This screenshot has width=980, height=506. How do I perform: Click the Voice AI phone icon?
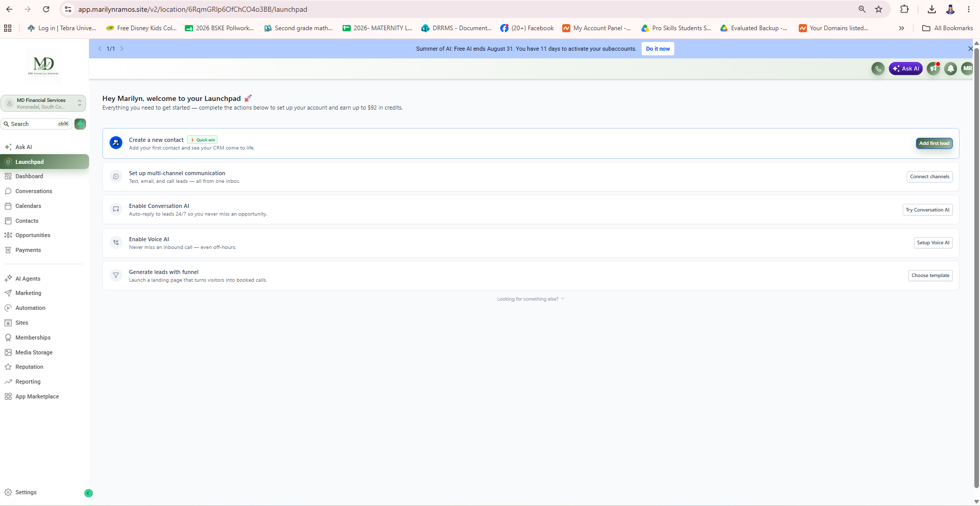(116, 243)
